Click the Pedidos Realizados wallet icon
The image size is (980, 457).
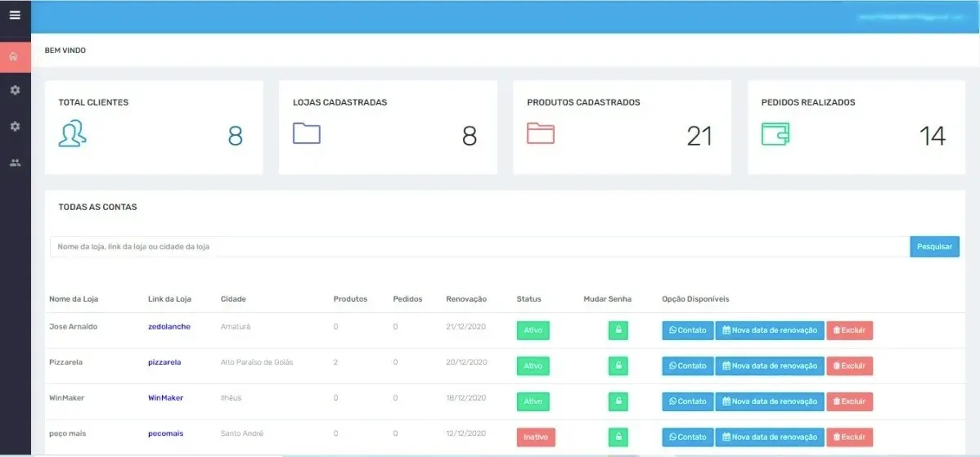[775, 133]
